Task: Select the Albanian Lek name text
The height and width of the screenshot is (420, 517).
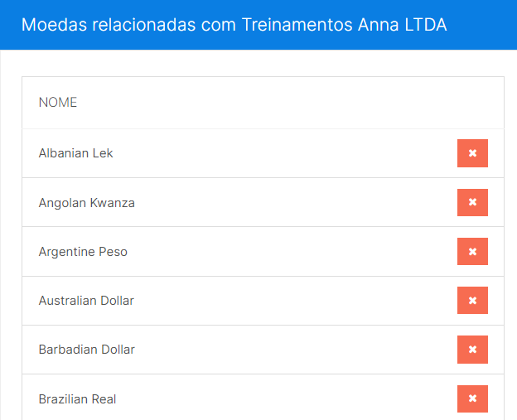Action: pos(75,153)
